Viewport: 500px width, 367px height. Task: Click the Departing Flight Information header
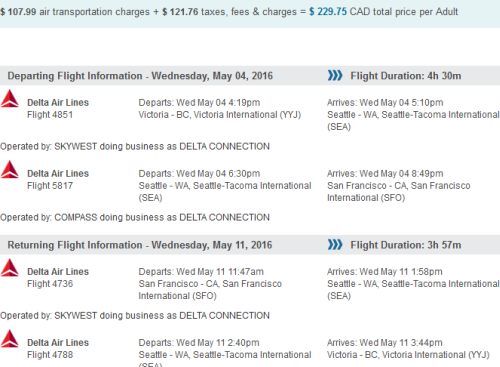click(140, 76)
